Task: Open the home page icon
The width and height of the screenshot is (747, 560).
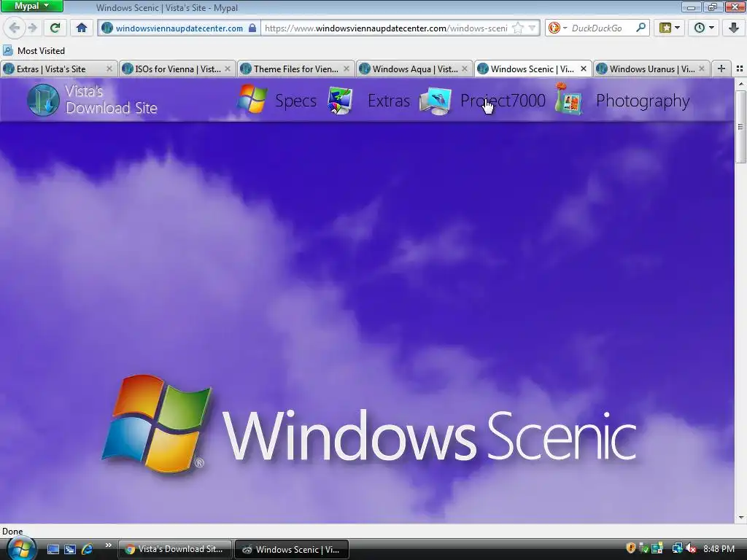Action: [x=82, y=28]
